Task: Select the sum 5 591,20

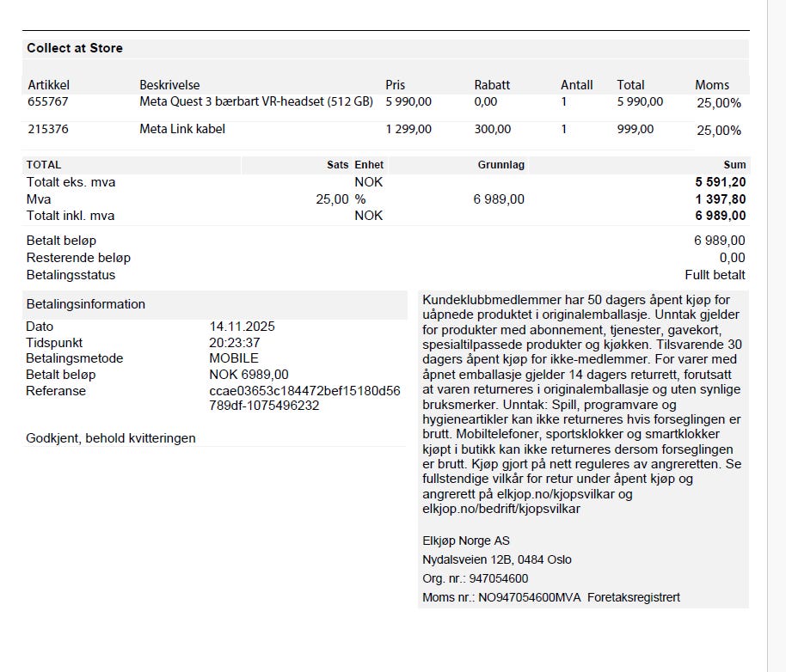Action: click(x=721, y=182)
